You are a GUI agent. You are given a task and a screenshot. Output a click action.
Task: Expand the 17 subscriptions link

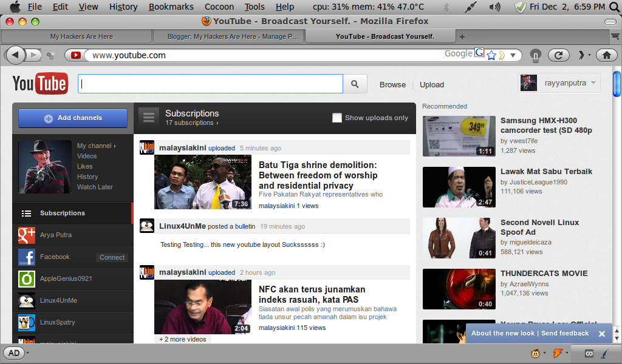pyautogui.click(x=191, y=123)
